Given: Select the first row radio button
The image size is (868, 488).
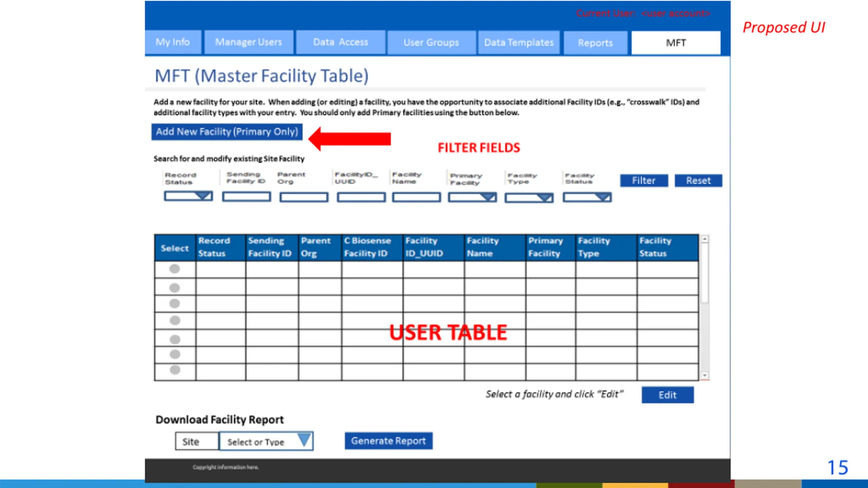Looking at the screenshot, I should point(174,269).
